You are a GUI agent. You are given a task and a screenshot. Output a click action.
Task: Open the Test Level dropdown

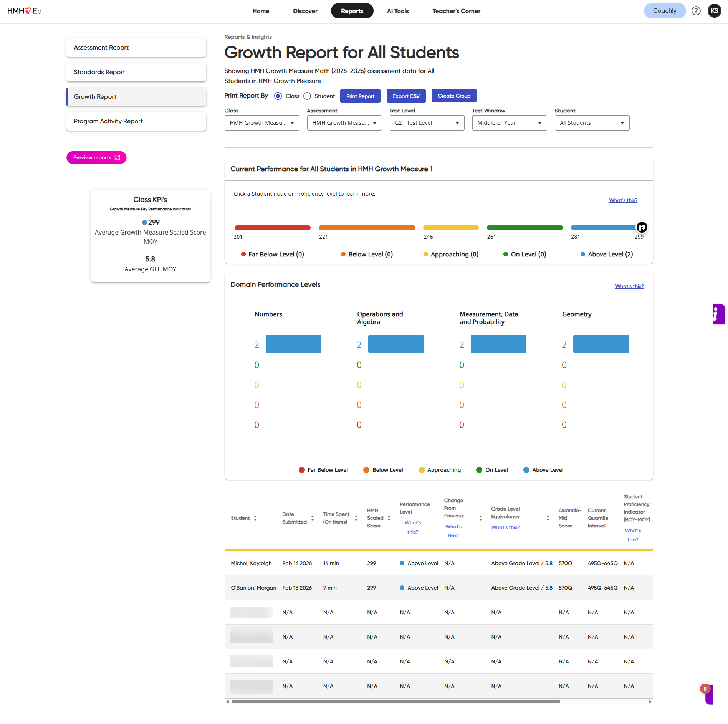coord(427,123)
